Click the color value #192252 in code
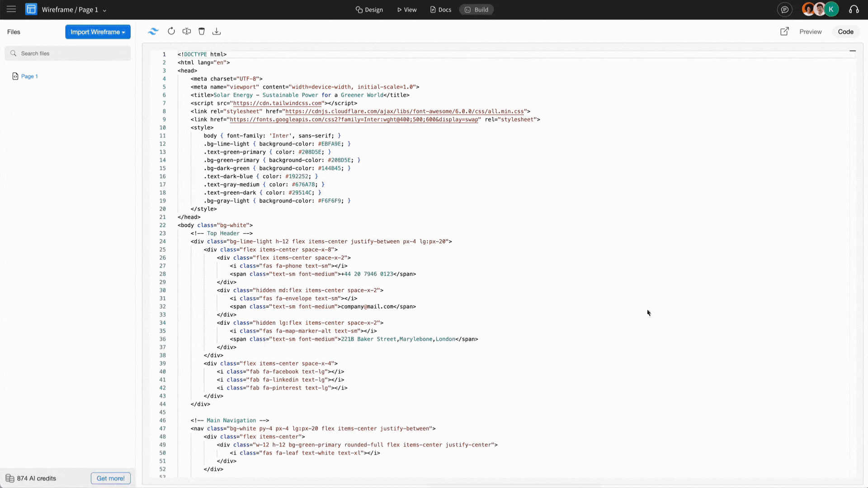Viewport: 868px width, 488px height. tap(297, 176)
